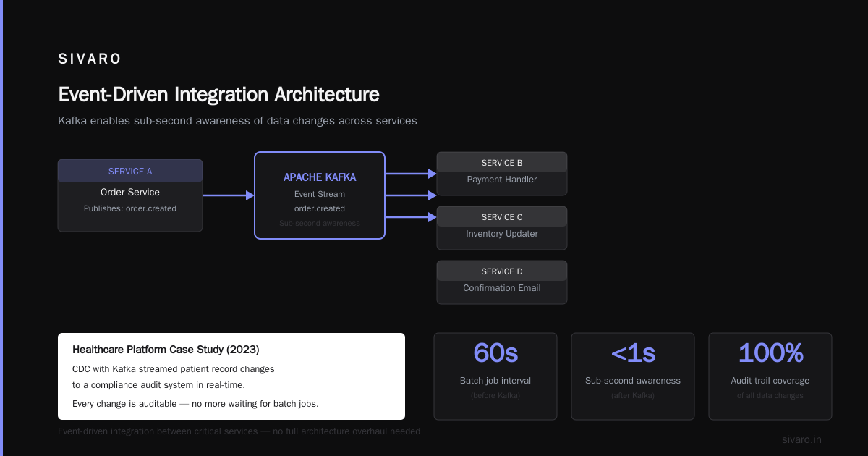Open the sivaro.in link
The width and height of the screenshot is (868, 456).
801,439
